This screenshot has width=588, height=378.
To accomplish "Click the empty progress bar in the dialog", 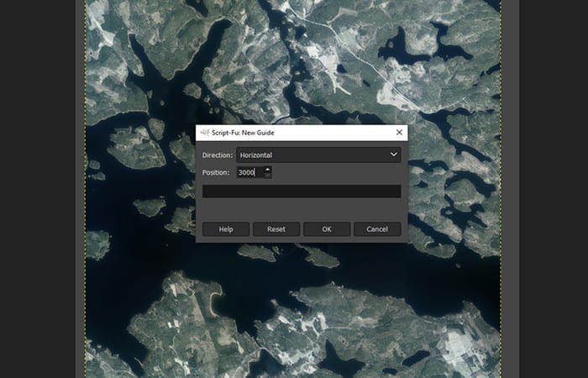I will point(302,192).
